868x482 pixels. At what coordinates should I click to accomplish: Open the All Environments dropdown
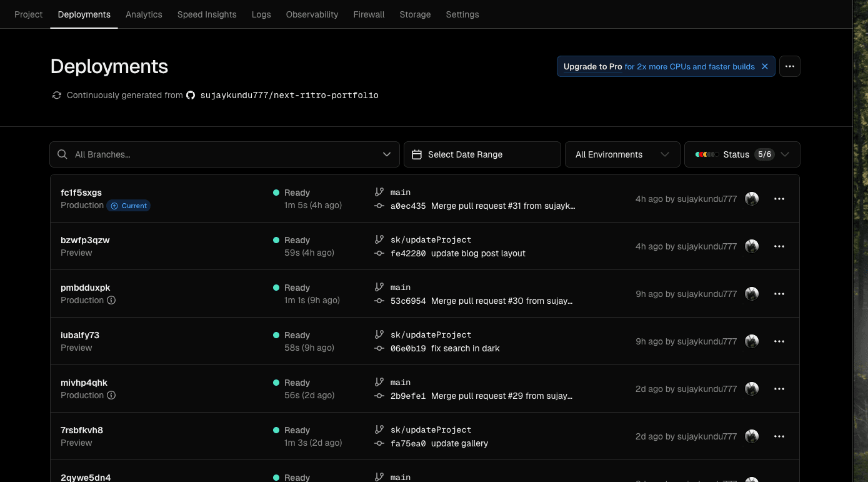point(622,154)
